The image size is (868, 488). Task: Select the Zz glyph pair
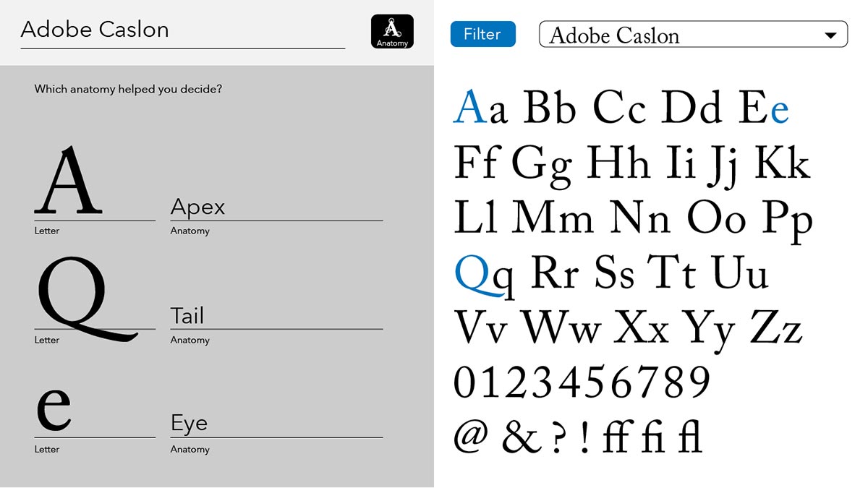click(x=776, y=327)
